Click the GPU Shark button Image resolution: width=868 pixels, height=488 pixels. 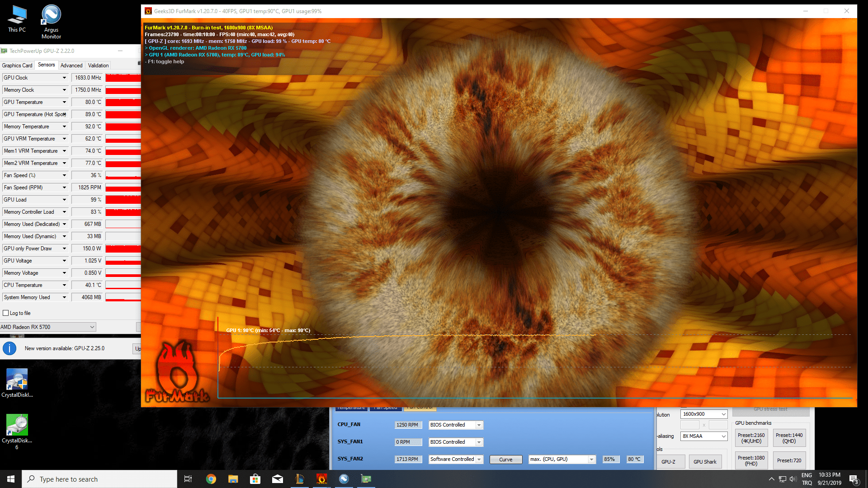point(704,461)
